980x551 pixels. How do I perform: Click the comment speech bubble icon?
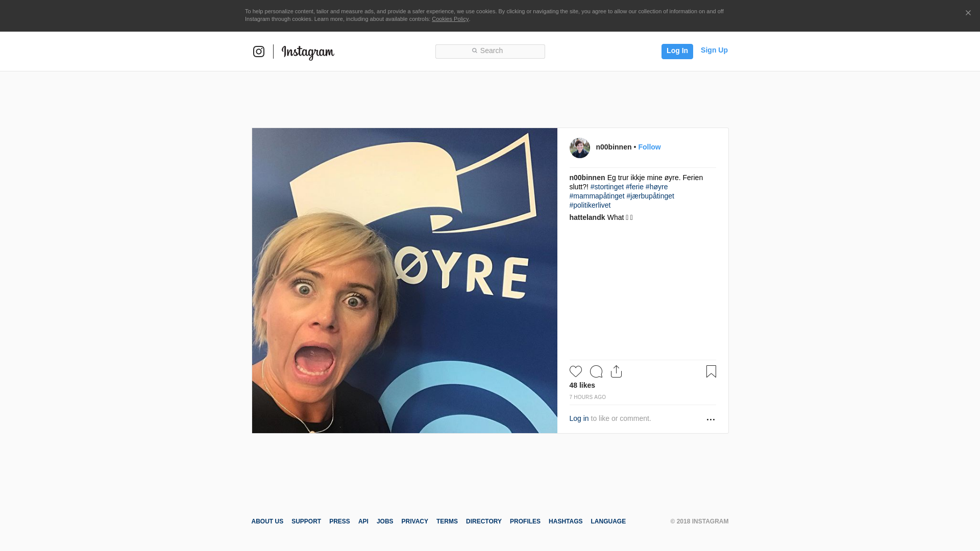pos(596,371)
